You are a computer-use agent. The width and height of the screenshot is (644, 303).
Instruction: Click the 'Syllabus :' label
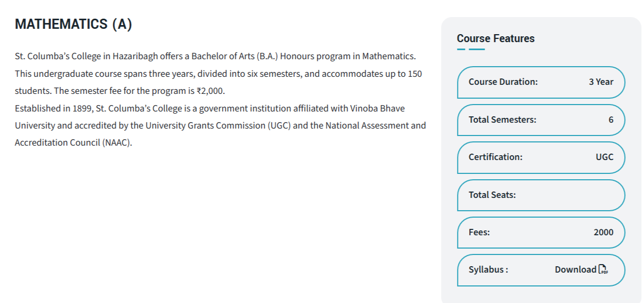(488, 269)
